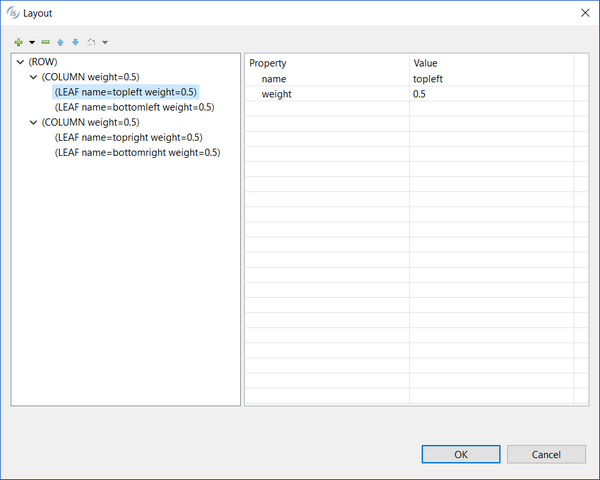
Task: Select the bottomright LEAF node
Action: click(137, 153)
